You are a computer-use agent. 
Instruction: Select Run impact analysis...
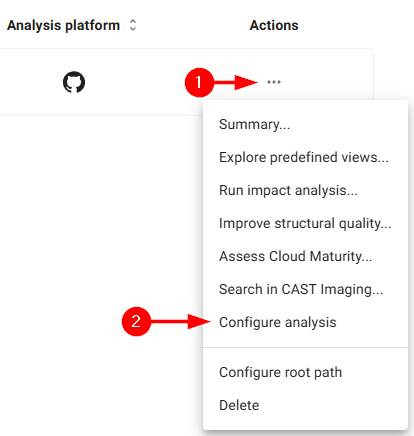coord(288,190)
